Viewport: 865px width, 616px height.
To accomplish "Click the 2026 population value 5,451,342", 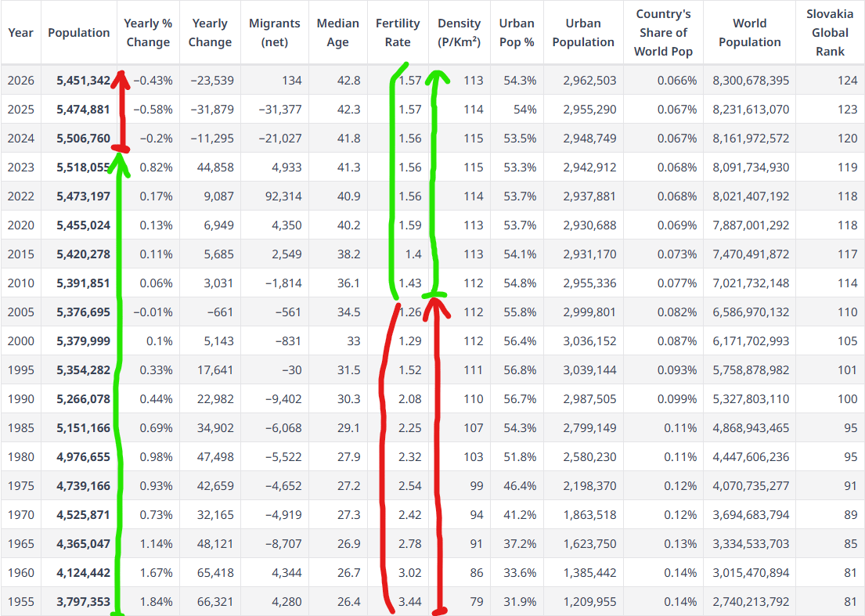I will [83, 81].
